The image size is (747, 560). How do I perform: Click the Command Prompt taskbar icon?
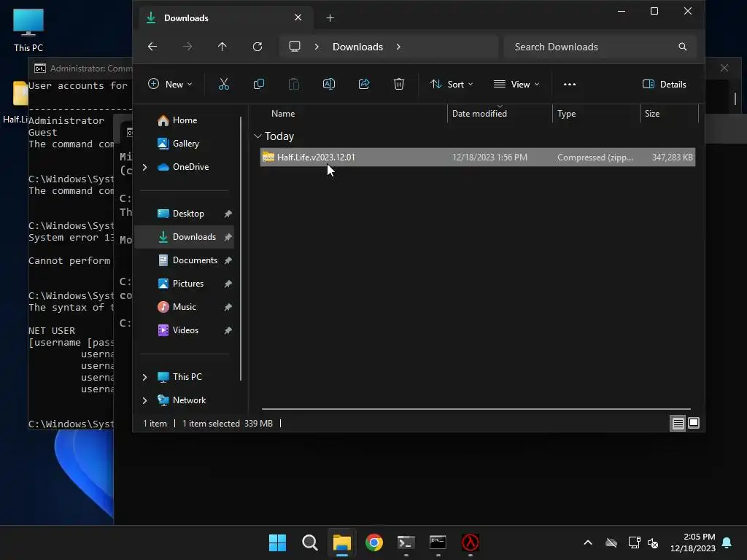(438, 542)
